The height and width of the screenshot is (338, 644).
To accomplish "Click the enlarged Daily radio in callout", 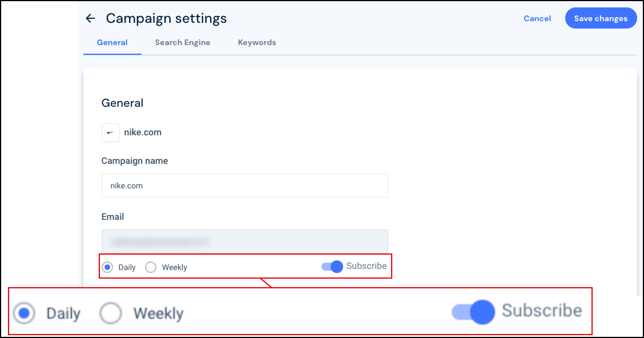I will 24,313.
